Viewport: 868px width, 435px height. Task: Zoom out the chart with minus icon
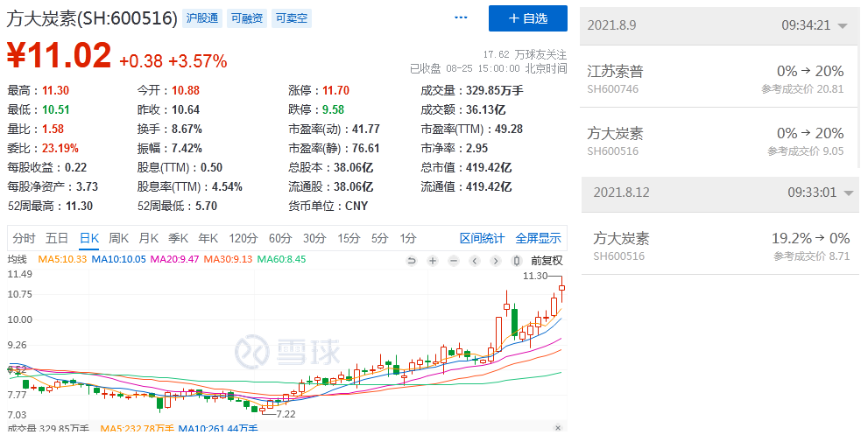[x=453, y=261]
